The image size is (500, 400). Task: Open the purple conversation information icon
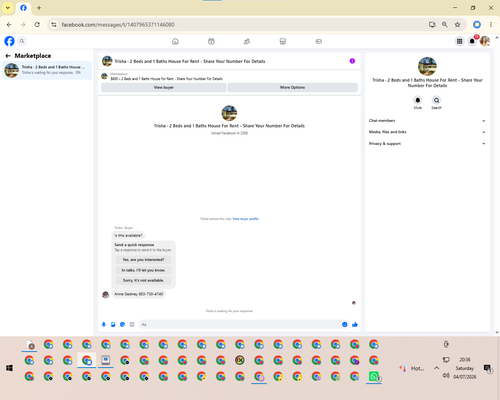352,61
